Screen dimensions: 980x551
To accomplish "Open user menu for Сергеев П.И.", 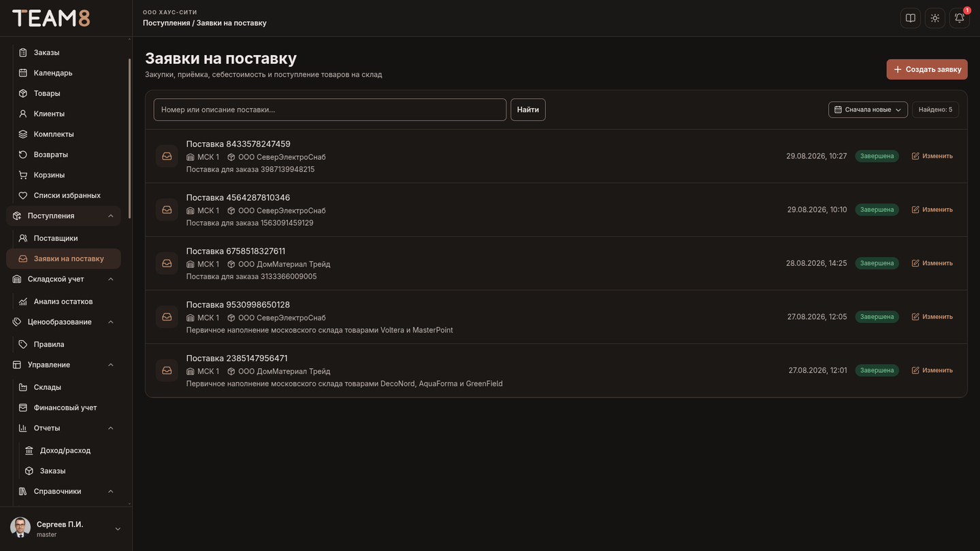I will click(66, 529).
